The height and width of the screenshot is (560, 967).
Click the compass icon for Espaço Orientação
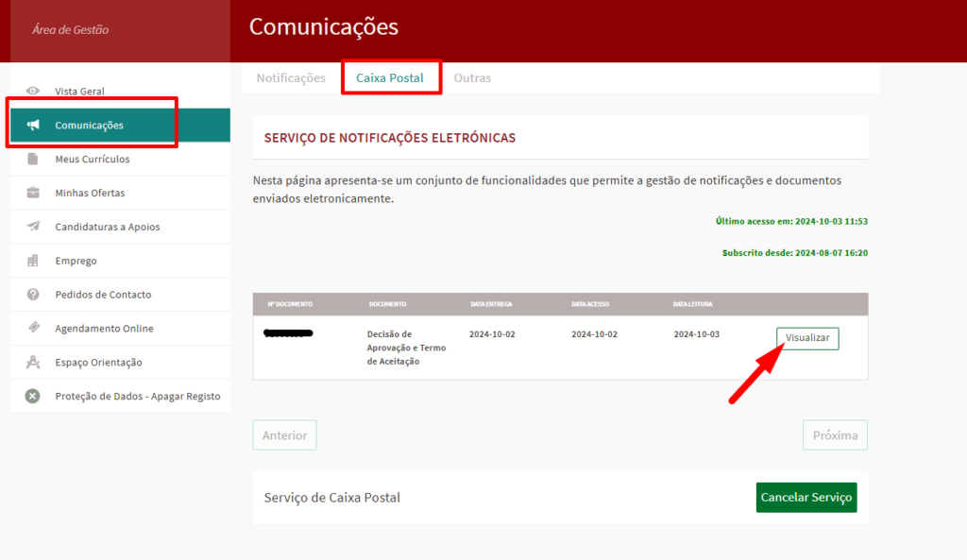click(x=33, y=363)
